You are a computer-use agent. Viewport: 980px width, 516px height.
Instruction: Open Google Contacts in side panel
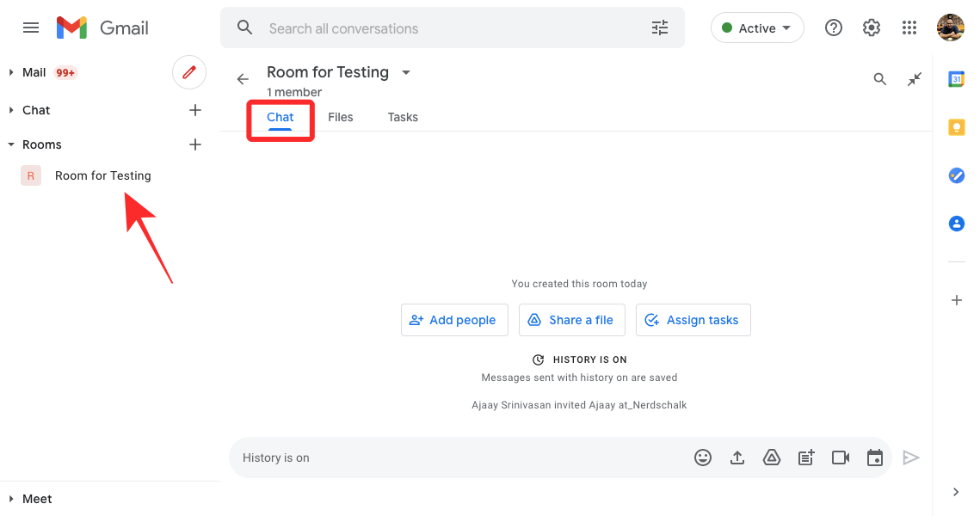(x=956, y=224)
